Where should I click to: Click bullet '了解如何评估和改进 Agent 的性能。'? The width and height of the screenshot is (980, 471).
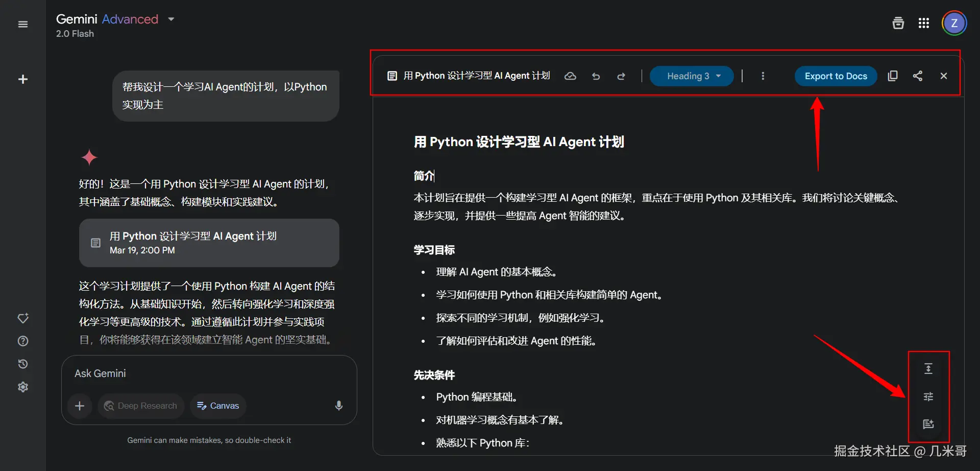point(517,341)
